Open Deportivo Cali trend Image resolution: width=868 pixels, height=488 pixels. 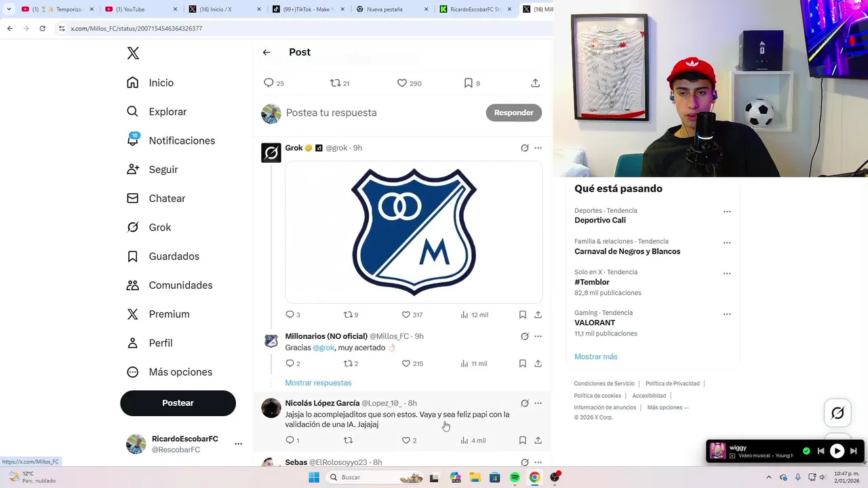[x=600, y=220]
